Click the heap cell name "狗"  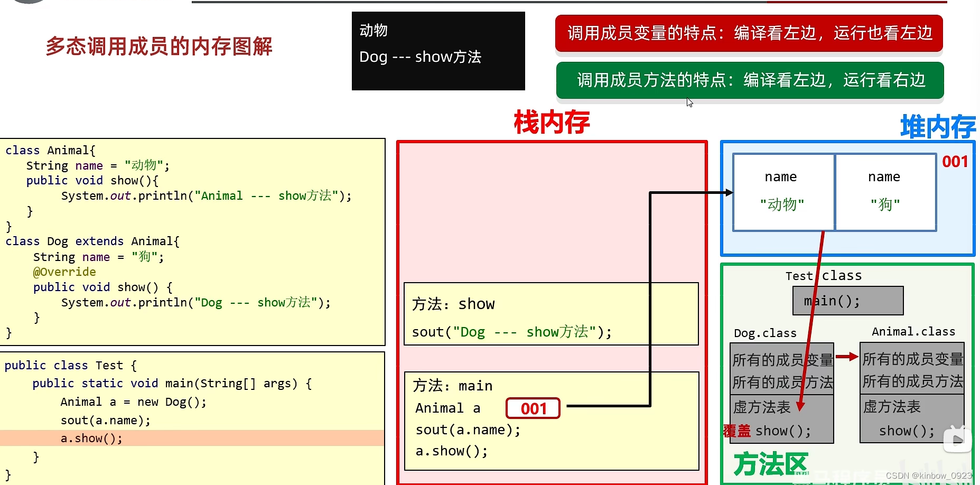(x=886, y=192)
